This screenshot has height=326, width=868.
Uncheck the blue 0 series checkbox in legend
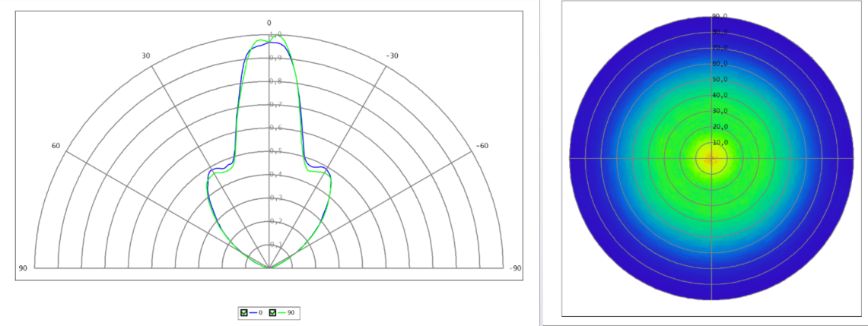coord(243,313)
